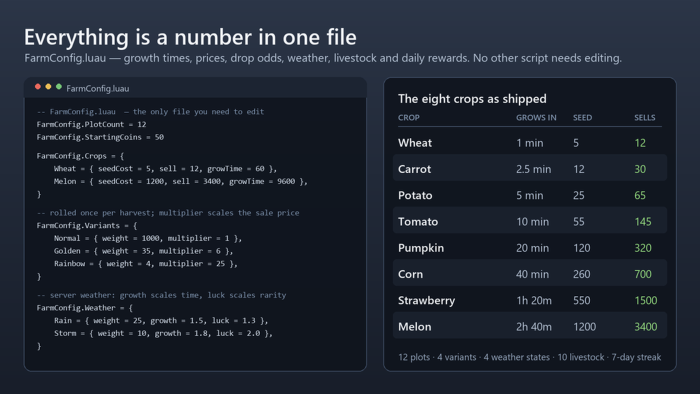
Task: Click the Melon seedCost = 1200 code line
Action: tap(180, 181)
